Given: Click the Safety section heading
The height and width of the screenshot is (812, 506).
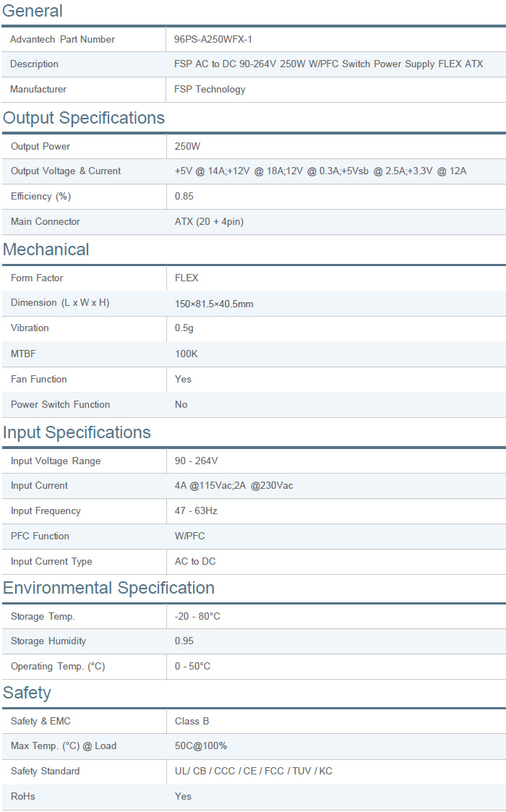Looking at the screenshot, I should point(27,693).
